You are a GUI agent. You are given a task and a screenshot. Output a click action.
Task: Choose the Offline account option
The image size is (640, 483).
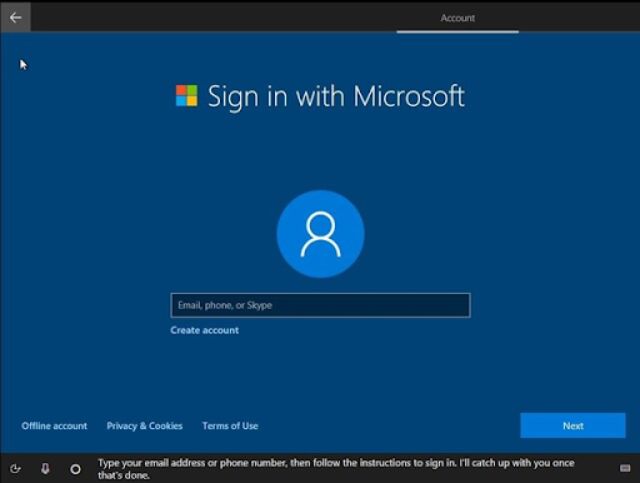[x=54, y=426]
